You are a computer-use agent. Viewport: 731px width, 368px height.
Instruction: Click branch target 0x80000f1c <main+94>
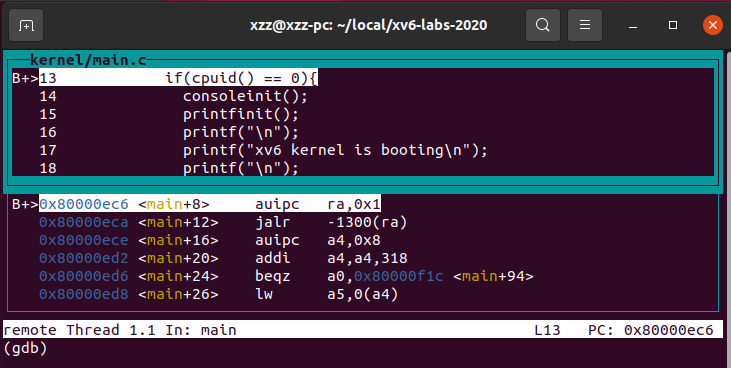[443, 276]
